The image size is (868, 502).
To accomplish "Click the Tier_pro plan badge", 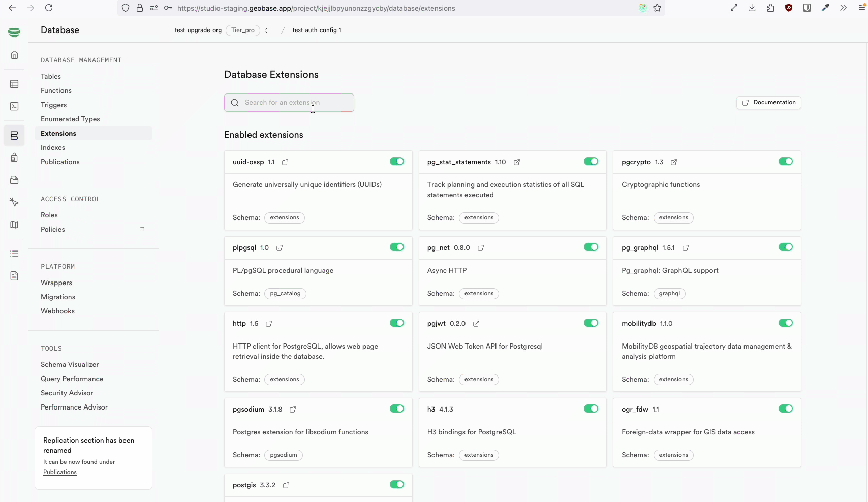I will coord(243,30).
